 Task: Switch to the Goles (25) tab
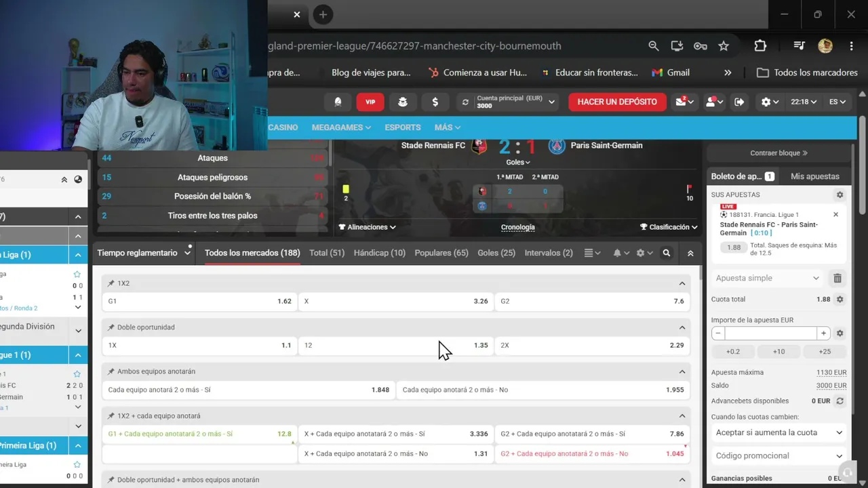point(496,253)
